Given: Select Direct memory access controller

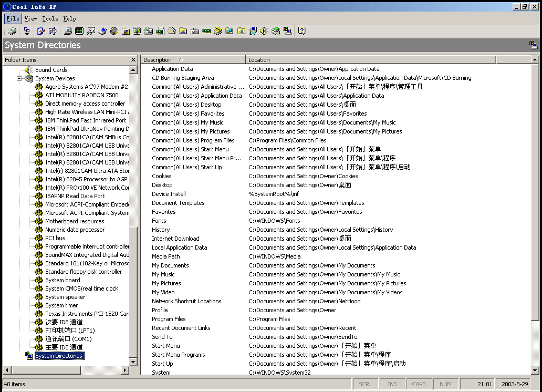Looking at the screenshot, I should point(85,104).
